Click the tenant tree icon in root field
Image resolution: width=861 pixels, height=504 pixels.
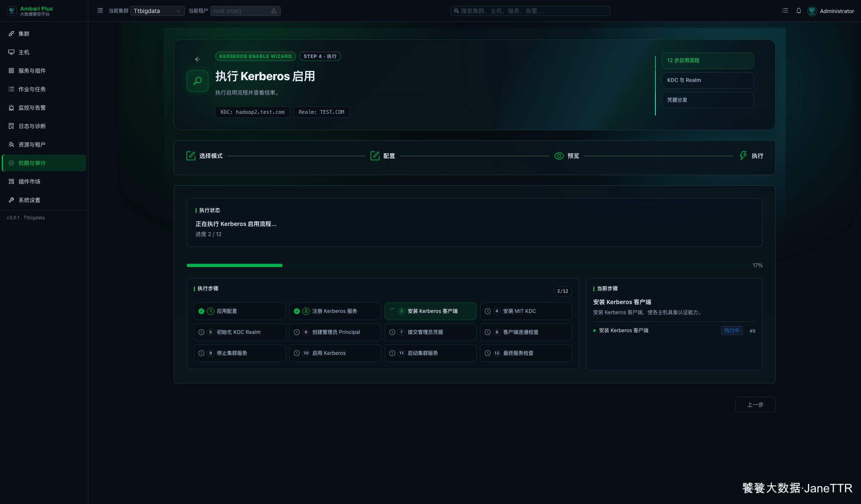tap(274, 11)
